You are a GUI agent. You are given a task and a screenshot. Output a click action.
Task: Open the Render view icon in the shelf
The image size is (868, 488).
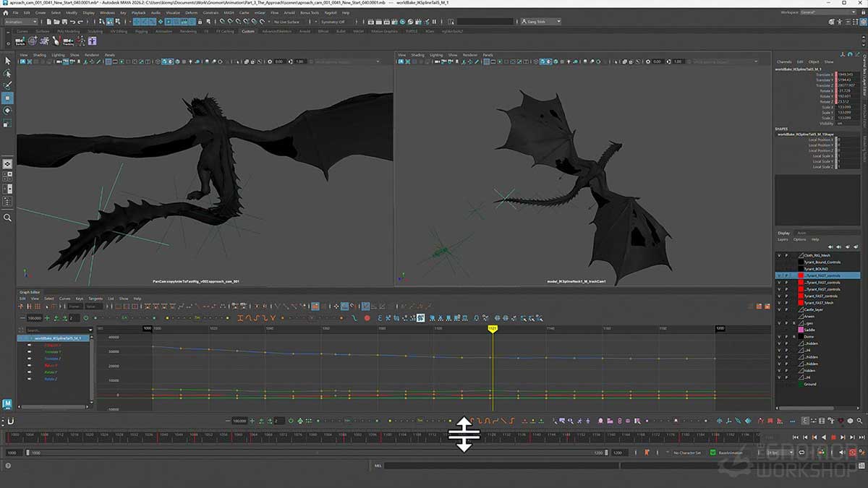point(370,22)
